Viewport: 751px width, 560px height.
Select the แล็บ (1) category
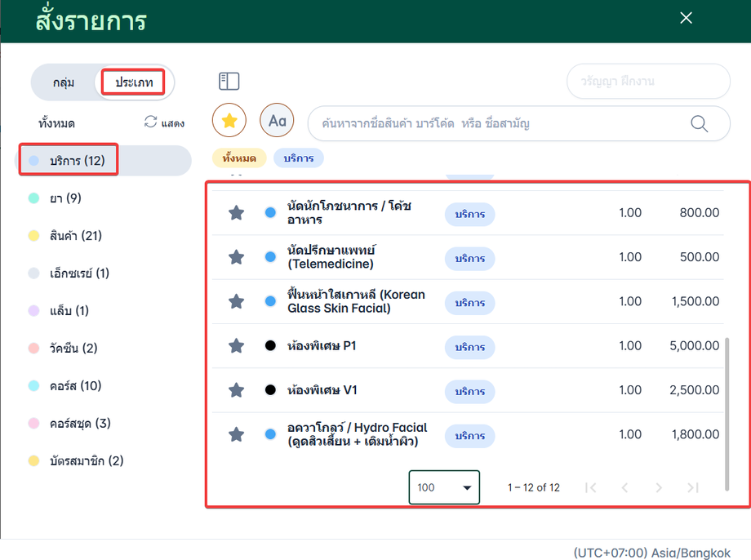tap(69, 310)
